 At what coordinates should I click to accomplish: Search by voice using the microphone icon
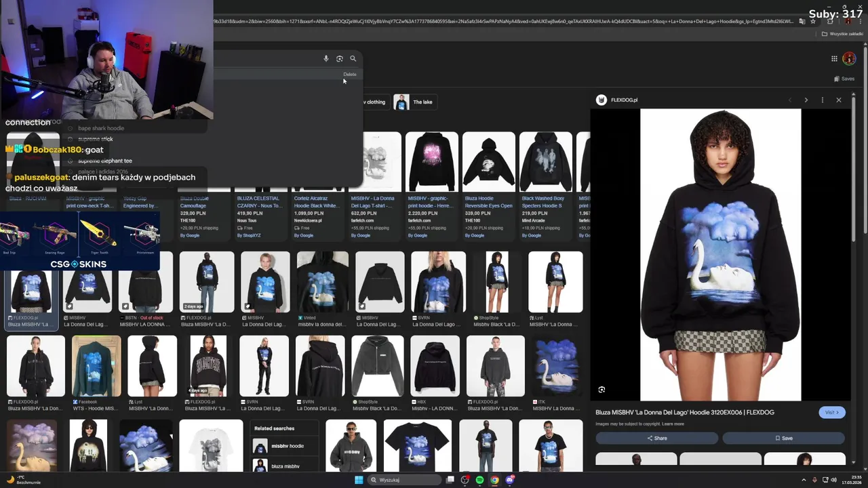pyautogui.click(x=326, y=59)
